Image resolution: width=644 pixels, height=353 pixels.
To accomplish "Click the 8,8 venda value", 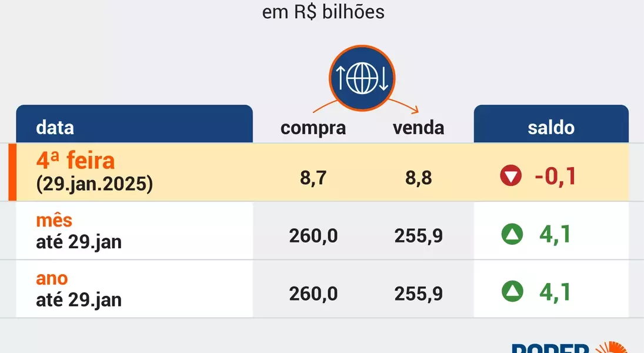I will click(x=418, y=178).
